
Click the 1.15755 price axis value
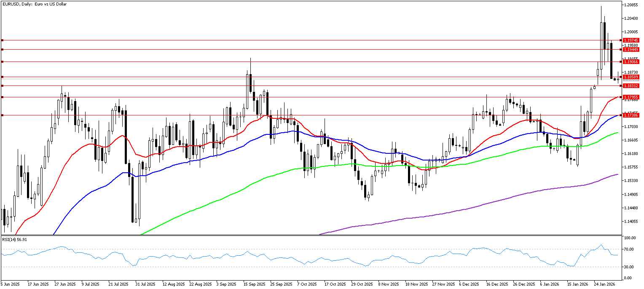[x=631, y=167]
